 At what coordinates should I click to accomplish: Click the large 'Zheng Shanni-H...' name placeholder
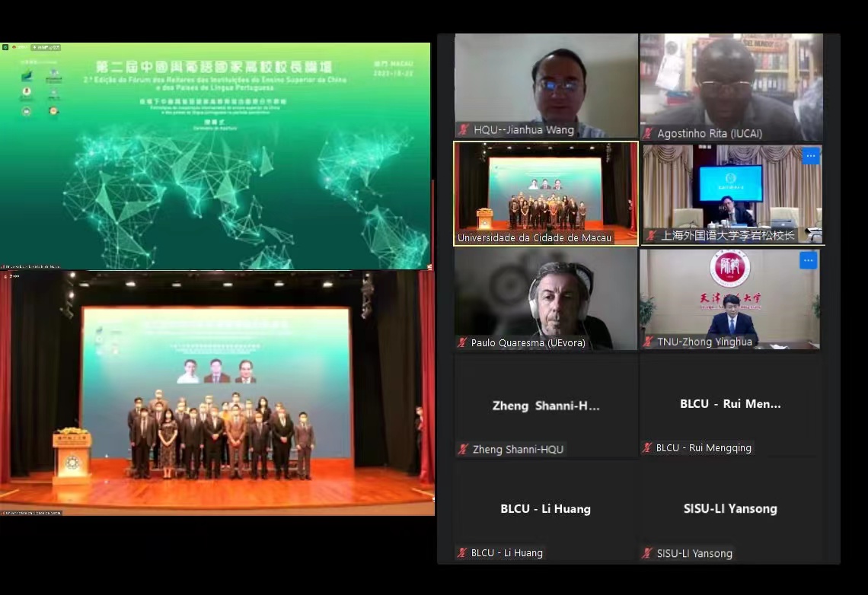546,406
